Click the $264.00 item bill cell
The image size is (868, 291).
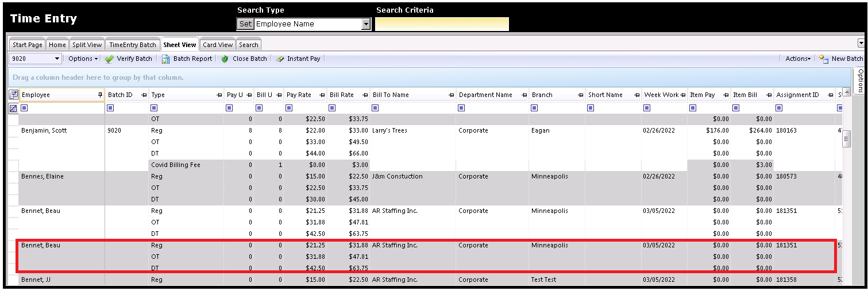pos(752,130)
